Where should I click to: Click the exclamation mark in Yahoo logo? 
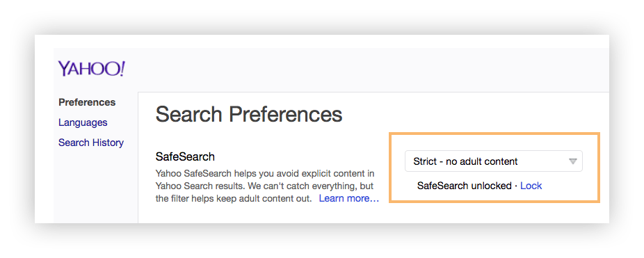tap(122, 69)
